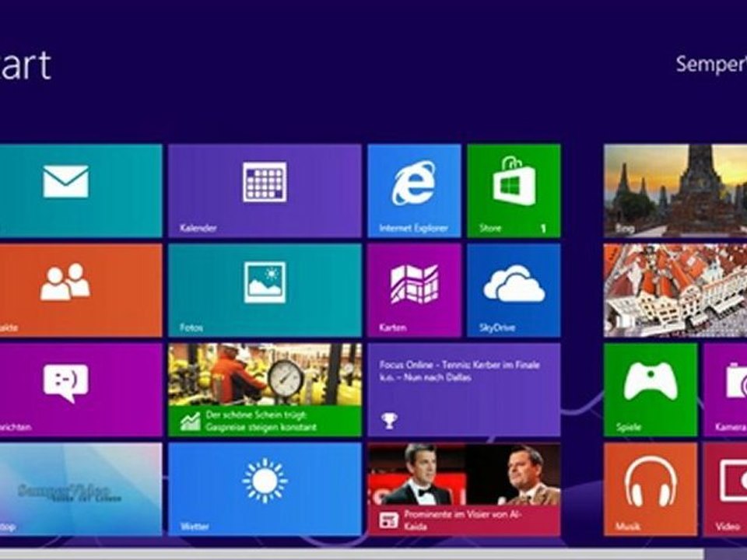
Task: Open News tile Prominente im Visier
Action: click(x=464, y=489)
